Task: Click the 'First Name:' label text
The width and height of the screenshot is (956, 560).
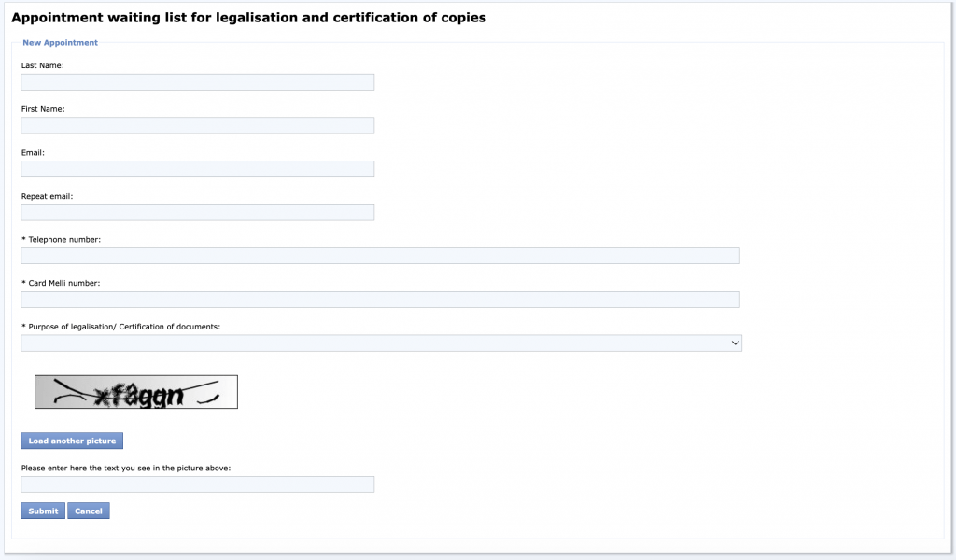Action: [43, 109]
